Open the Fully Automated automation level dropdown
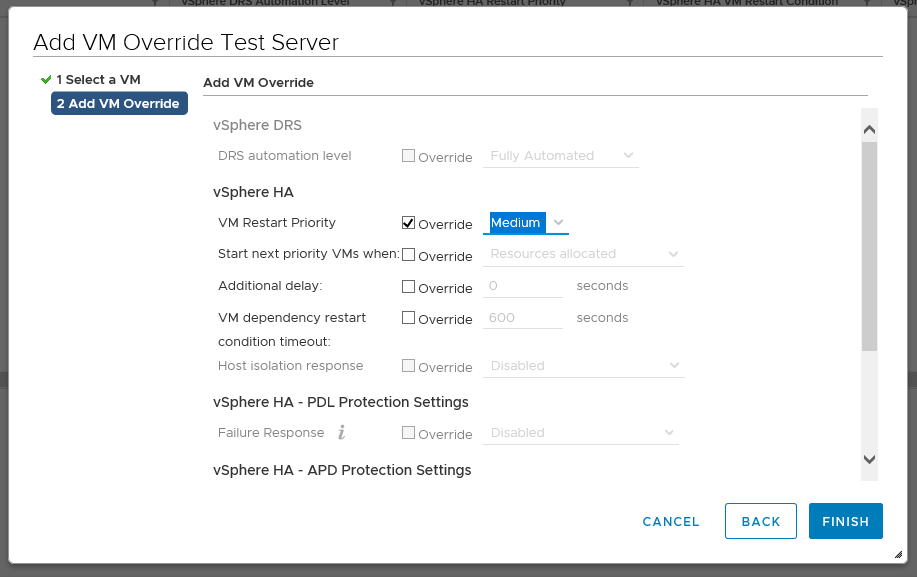 coord(560,156)
